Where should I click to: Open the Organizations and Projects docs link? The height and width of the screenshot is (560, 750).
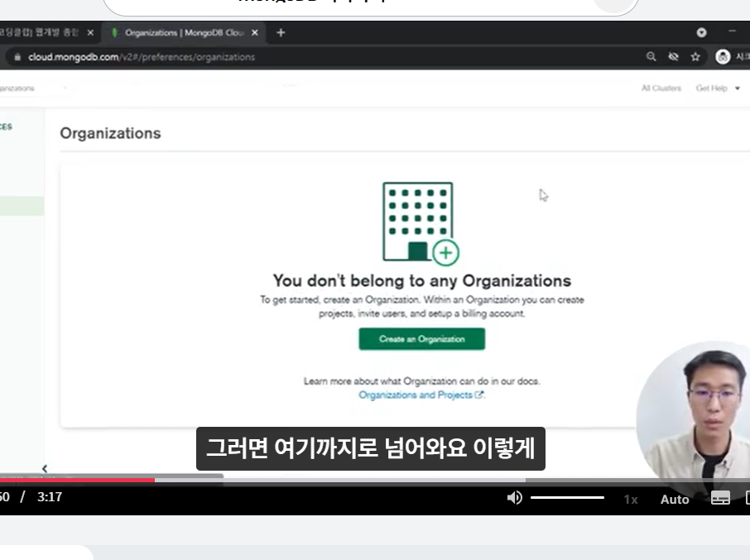click(x=421, y=395)
